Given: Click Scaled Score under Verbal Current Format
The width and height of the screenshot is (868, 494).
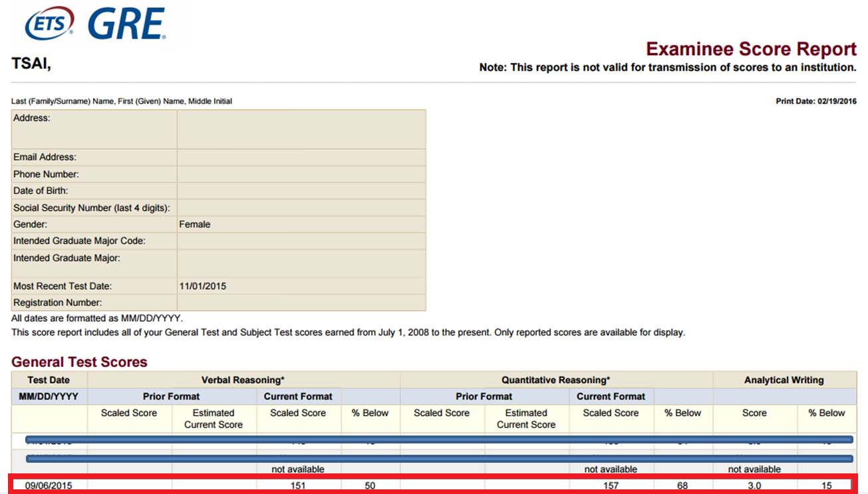Looking at the screenshot, I should tap(298, 413).
